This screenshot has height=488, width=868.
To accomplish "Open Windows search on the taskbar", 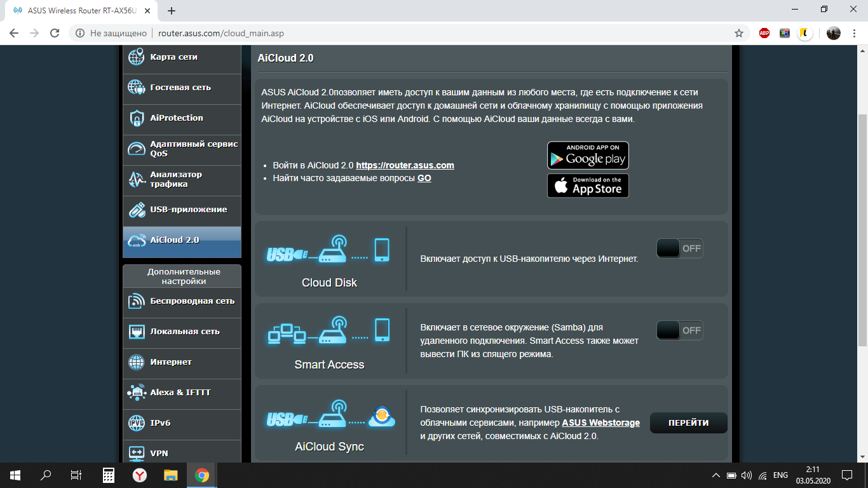I will tap(46, 475).
